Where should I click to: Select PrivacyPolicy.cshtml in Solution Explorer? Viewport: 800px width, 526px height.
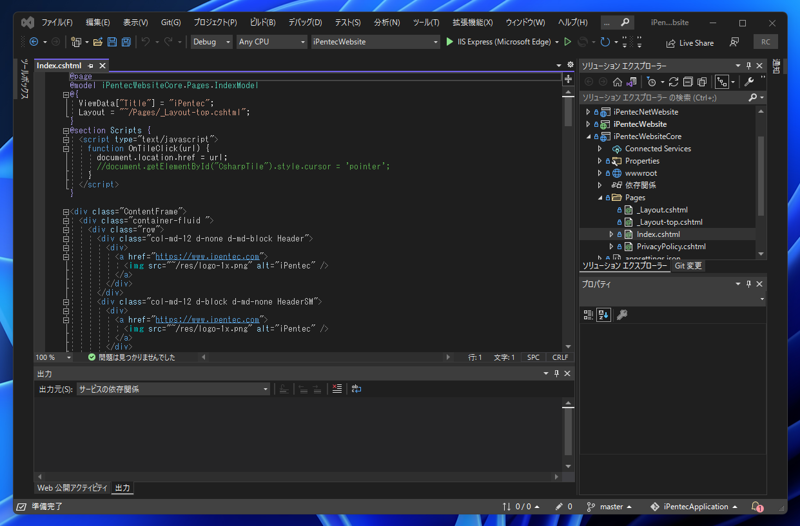coord(671,246)
